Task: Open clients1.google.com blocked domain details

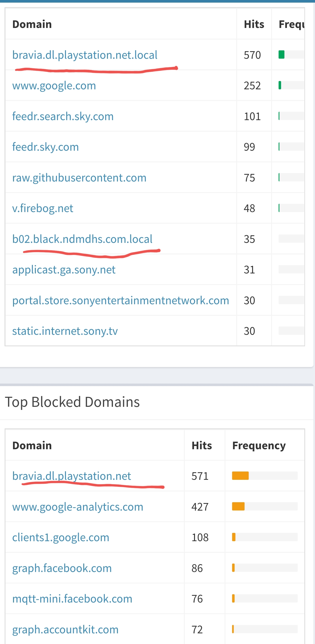Action: (x=61, y=538)
